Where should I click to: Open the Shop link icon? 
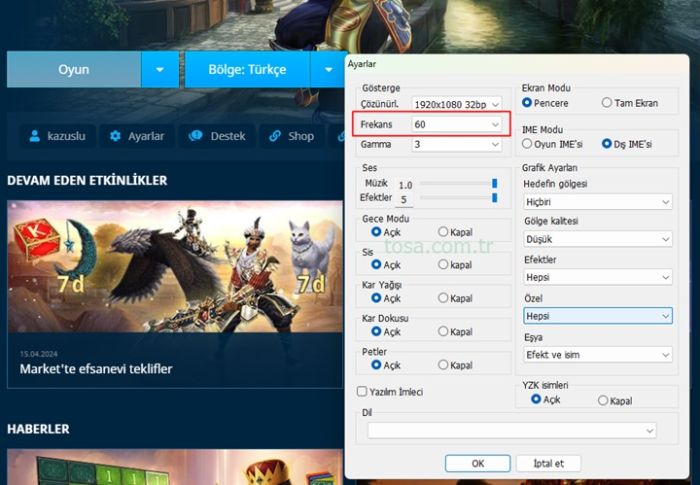pyautogui.click(x=274, y=136)
